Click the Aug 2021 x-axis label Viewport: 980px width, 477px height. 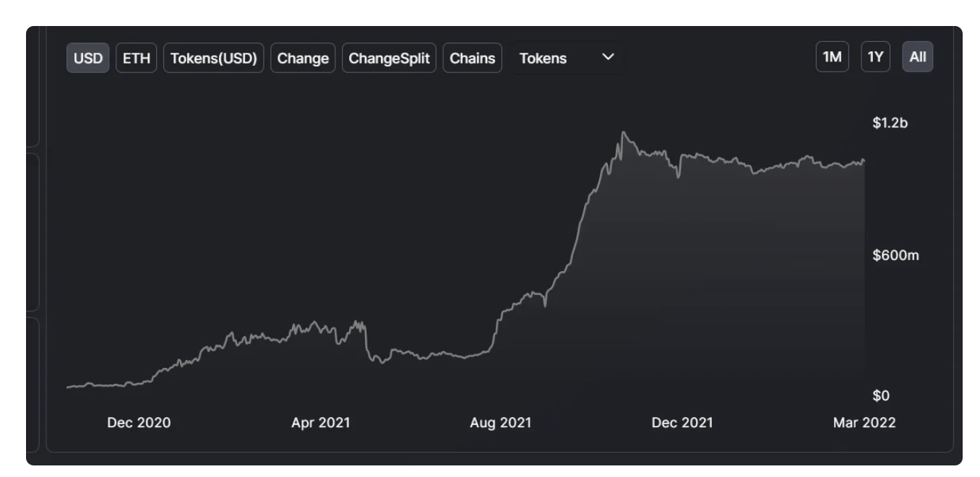pyautogui.click(x=500, y=423)
